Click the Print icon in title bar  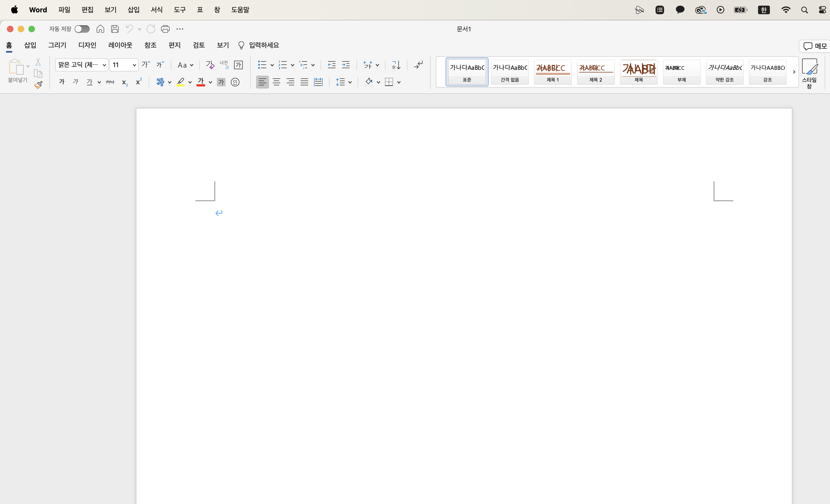point(165,29)
